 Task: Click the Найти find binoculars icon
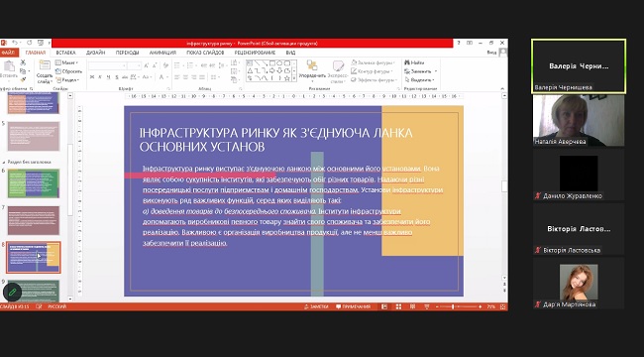coord(407,62)
